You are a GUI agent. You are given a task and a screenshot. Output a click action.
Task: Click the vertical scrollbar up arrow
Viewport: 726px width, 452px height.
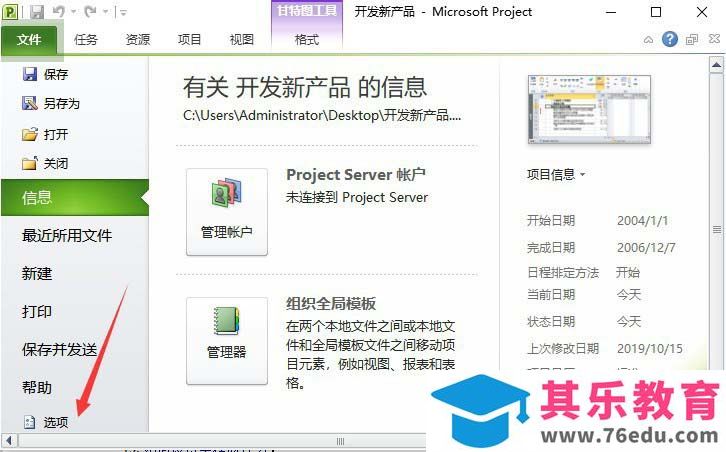click(716, 65)
